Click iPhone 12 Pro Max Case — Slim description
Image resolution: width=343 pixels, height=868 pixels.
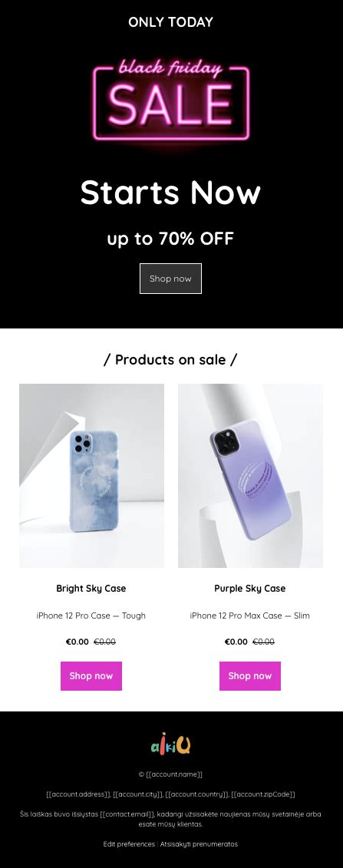tap(250, 616)
